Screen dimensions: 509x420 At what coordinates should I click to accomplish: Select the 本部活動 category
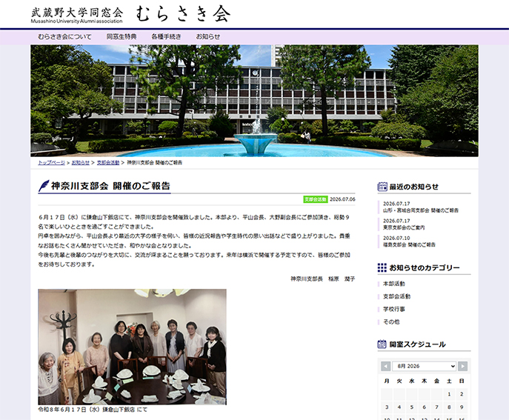(393, 284)
